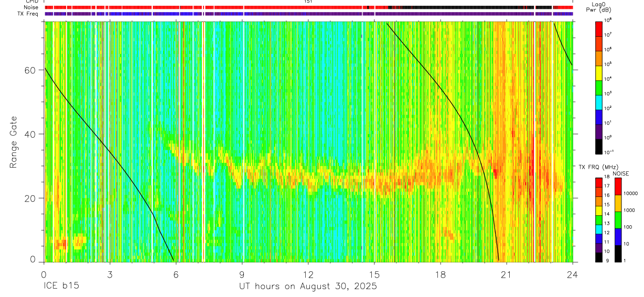Screen dimensions: 644x297
Task: Click the '1000' label on NOISE legend
Action: coord(630,210)
